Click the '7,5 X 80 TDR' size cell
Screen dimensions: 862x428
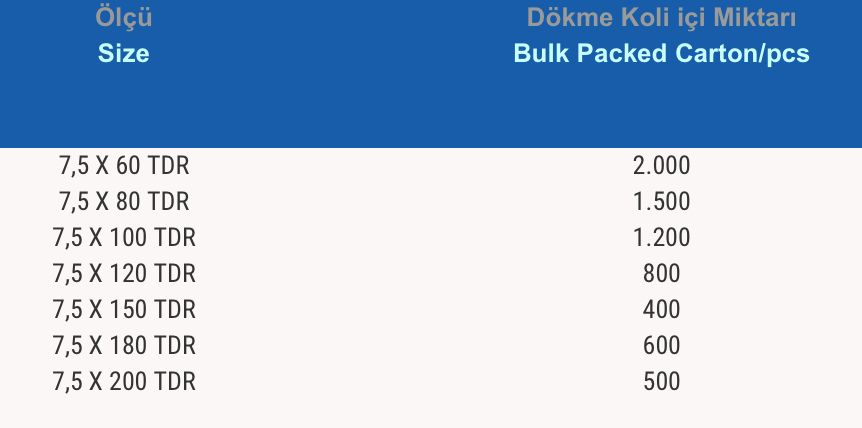click(124, 202)
